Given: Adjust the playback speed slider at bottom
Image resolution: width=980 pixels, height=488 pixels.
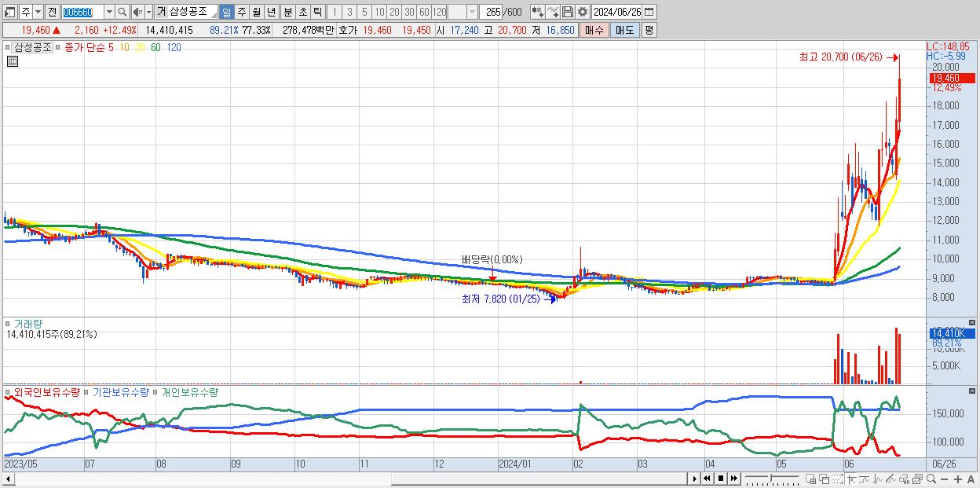Looking at the screenshot, I should 772,479.
